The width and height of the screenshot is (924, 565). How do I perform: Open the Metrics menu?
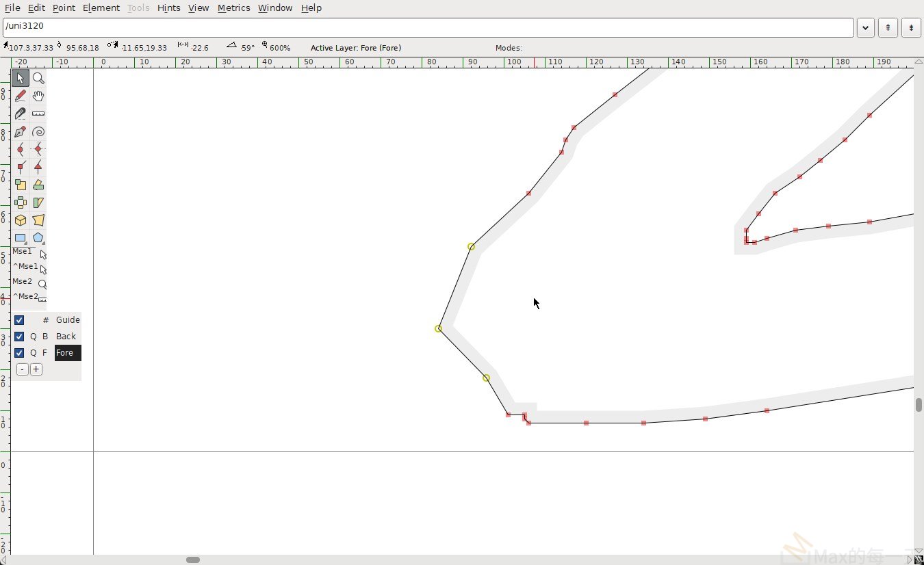tap(233, 8)
